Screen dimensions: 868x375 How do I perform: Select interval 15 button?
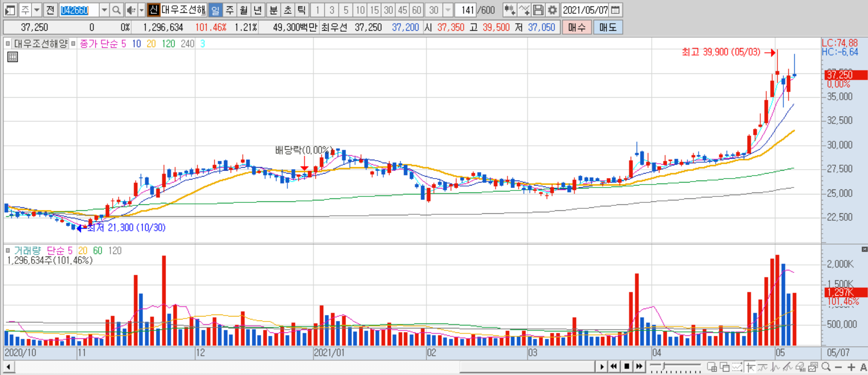[374, 10]
